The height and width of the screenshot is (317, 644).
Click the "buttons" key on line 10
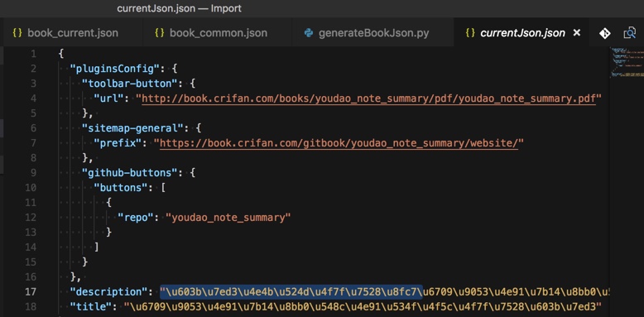120,188
